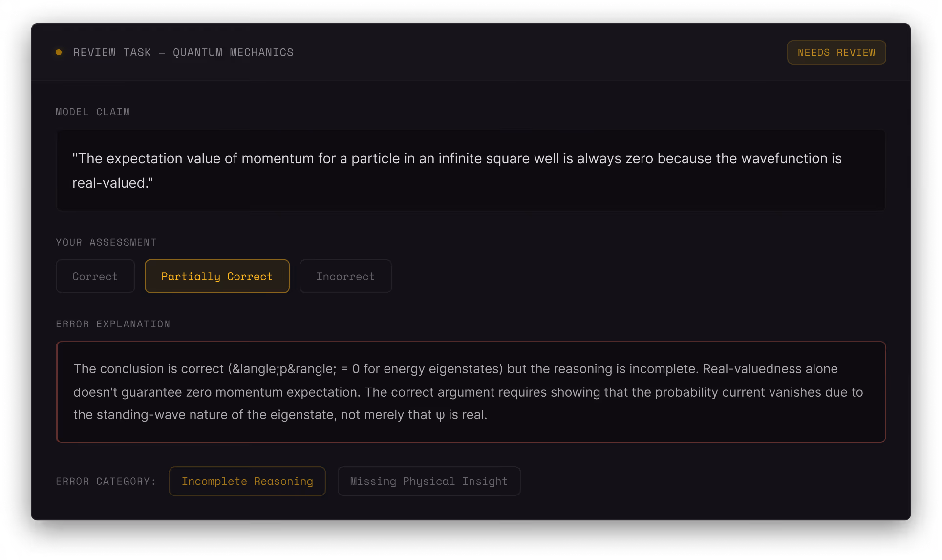Click the &langle;p&rangle; text in explanation
Image resolution: width=942 pixels, height=560 pixels.
click(284, 369)
